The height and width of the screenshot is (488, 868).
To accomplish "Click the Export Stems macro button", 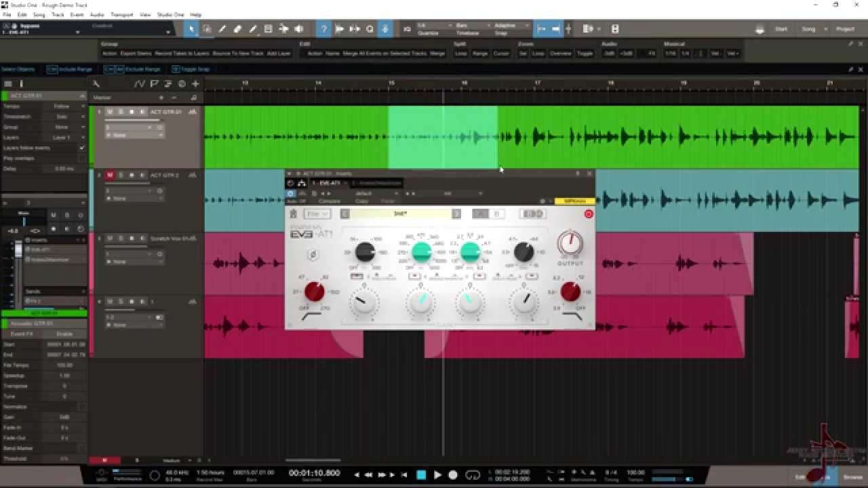I will tap(136, 53).
